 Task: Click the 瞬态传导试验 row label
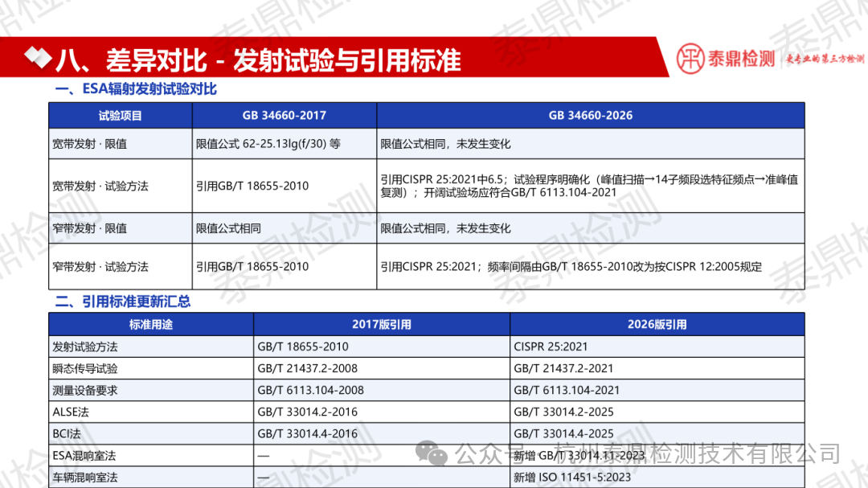click(151, 368)
